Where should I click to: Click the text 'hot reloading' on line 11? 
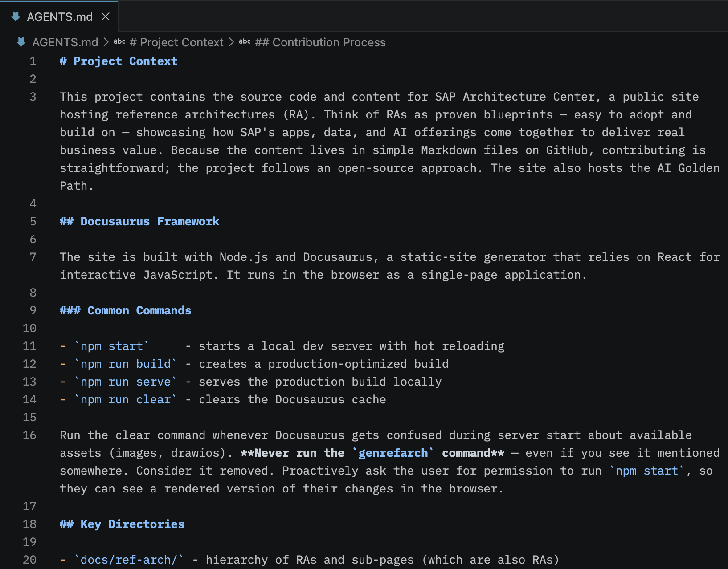pyautogui.click(x=459, y=346)
